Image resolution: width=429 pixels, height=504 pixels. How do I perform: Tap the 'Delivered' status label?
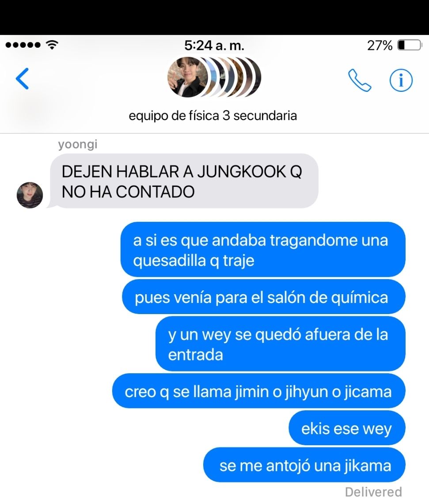coord(373,492)
